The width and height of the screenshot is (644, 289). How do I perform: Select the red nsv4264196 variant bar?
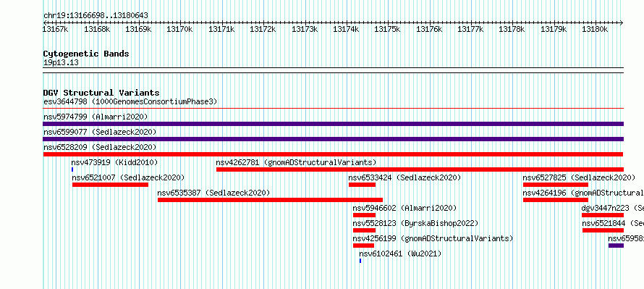[555, 200]
